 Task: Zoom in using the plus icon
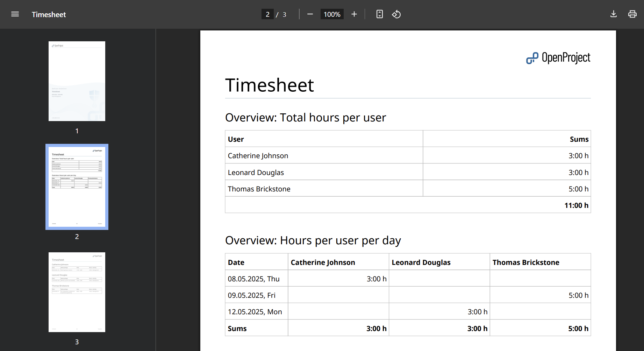click(x=354, y=14)
